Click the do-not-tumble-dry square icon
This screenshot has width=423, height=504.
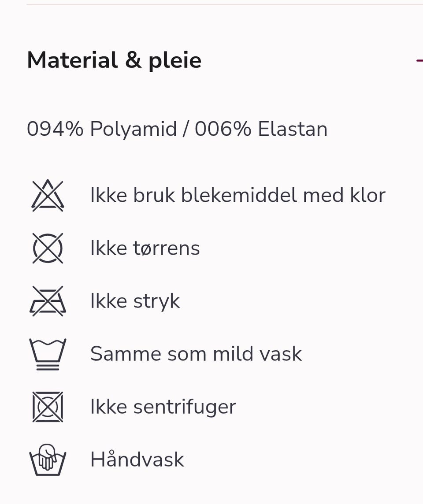point(48,407)
